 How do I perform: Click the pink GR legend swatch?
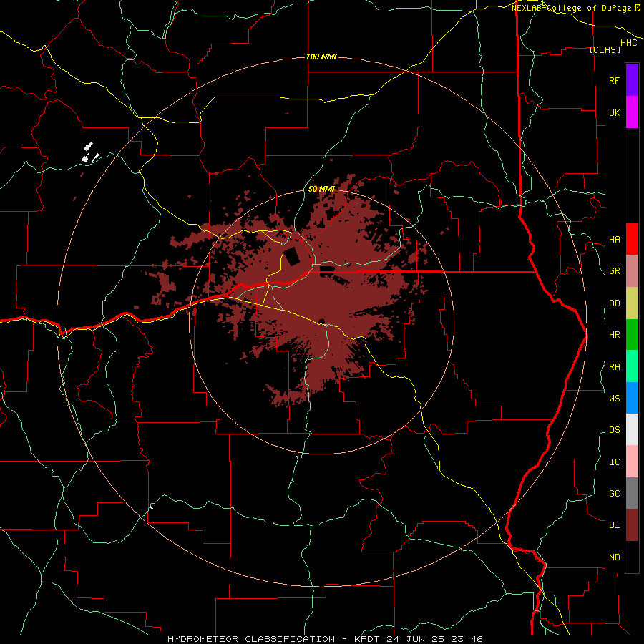[x=632, y=270]
